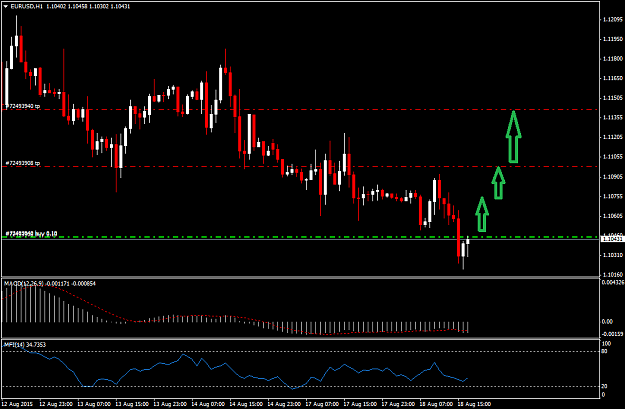Click the 13 Aug 15:00 time label
This screenshot has width=625, height=409.
(132, 404)
